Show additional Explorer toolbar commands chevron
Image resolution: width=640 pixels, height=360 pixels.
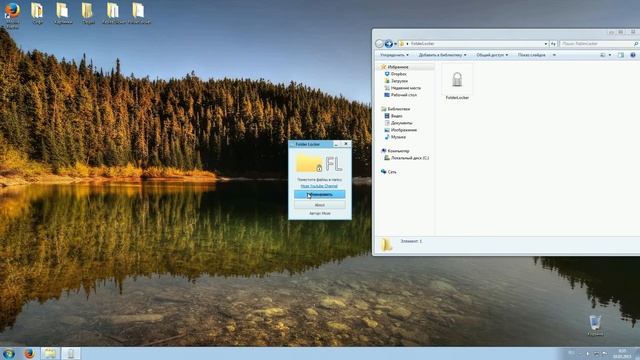pyautogui.click(x=554, y=55)
